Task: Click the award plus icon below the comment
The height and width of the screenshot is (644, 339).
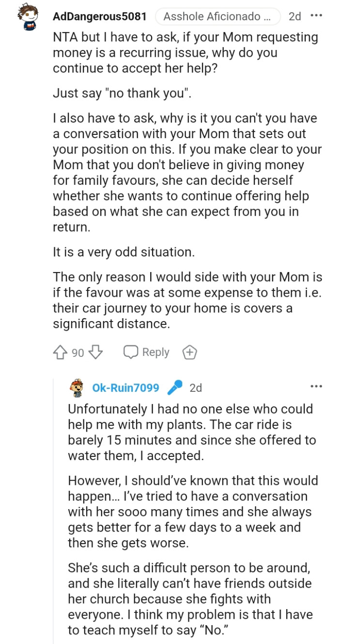Action: [189, 352]
